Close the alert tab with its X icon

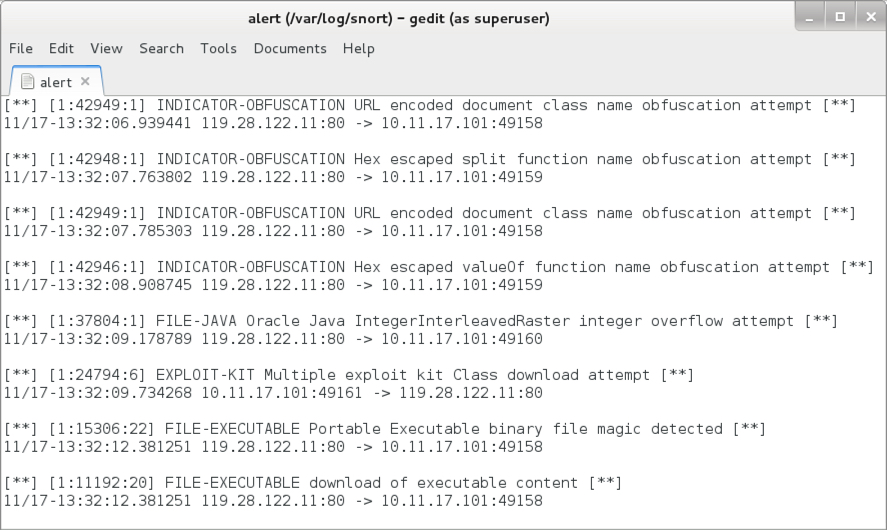pyautogui.click(x=85, y=81)
